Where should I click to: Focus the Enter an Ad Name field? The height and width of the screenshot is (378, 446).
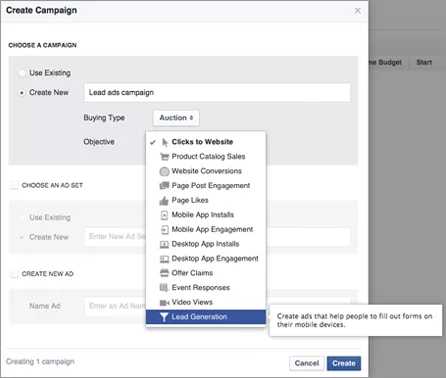pyautogui.click(x=217, y=306)
